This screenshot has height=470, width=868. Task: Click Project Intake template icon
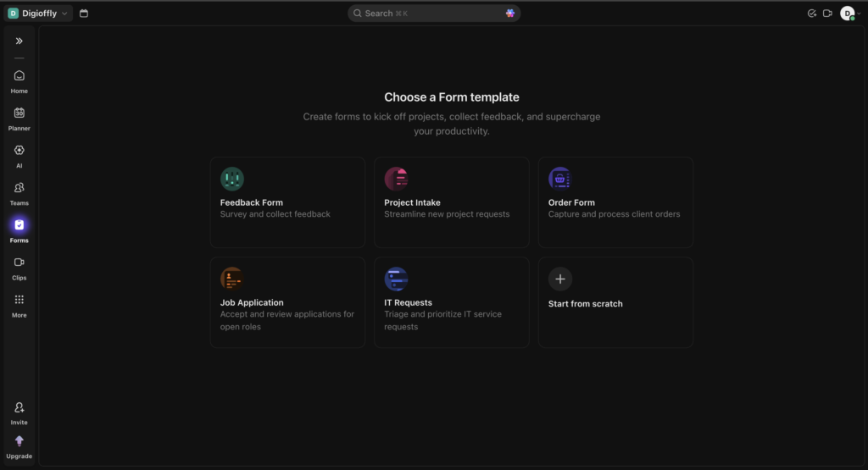pos(396,179)
